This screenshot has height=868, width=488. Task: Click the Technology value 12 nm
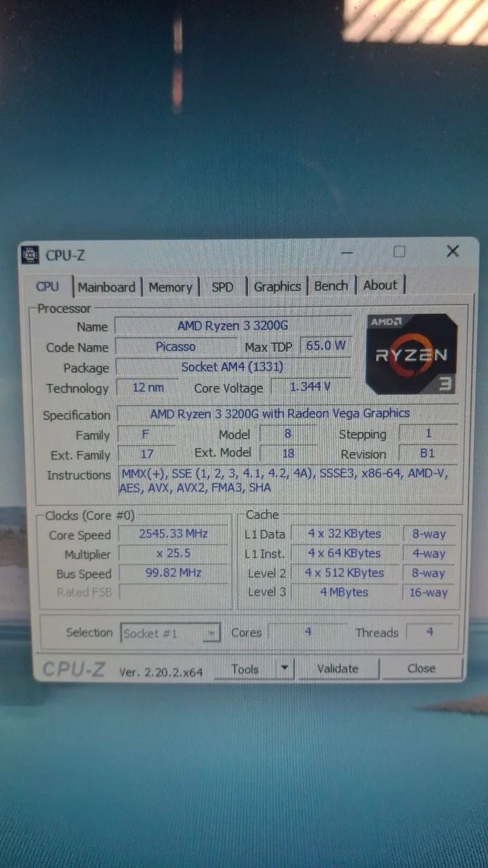[148, 388]
